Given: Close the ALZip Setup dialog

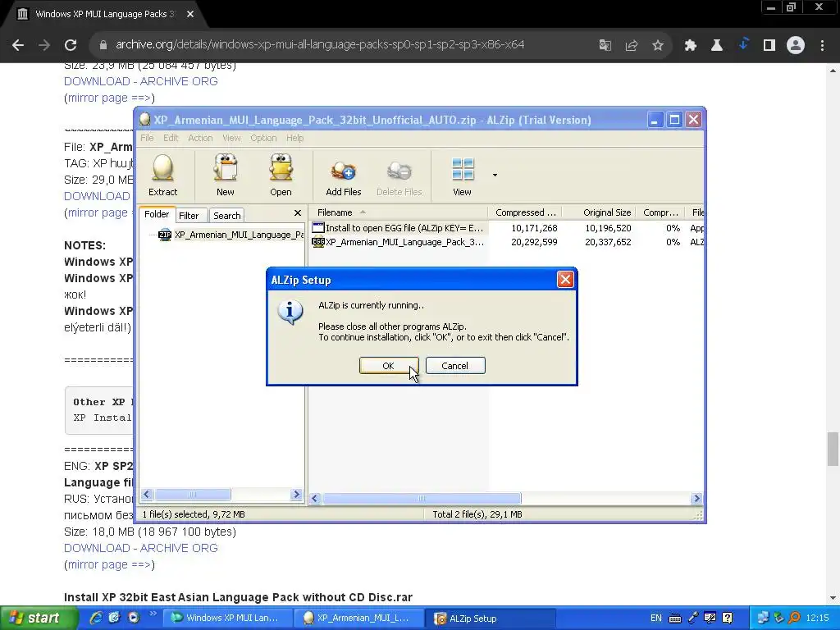Looking at the screenshot, I should (x=565, y=280).
